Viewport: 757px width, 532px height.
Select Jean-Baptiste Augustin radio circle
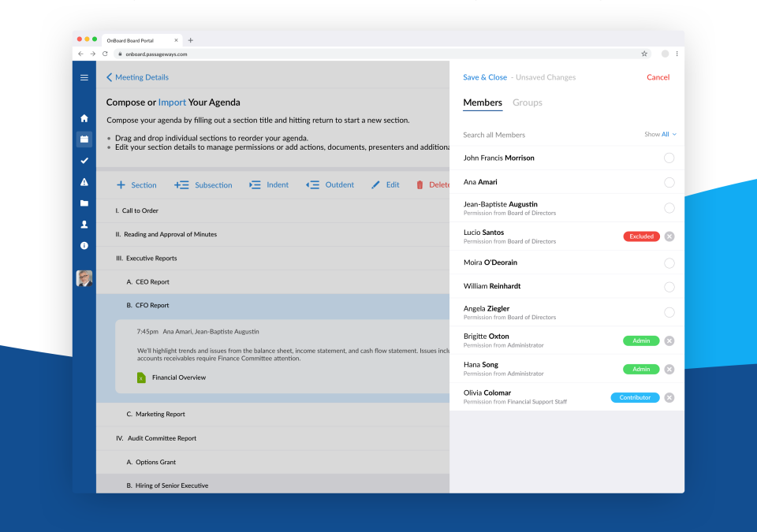click(x=669, y=208)
